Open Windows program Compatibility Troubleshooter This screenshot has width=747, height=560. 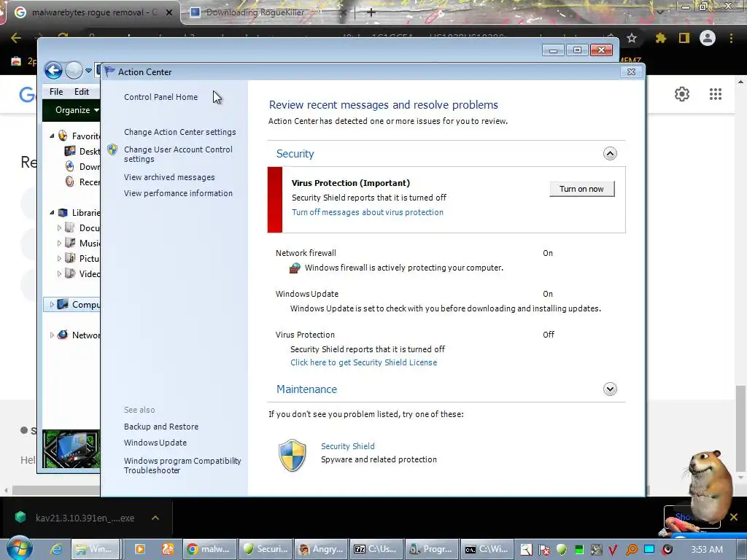tap(182, 466)
